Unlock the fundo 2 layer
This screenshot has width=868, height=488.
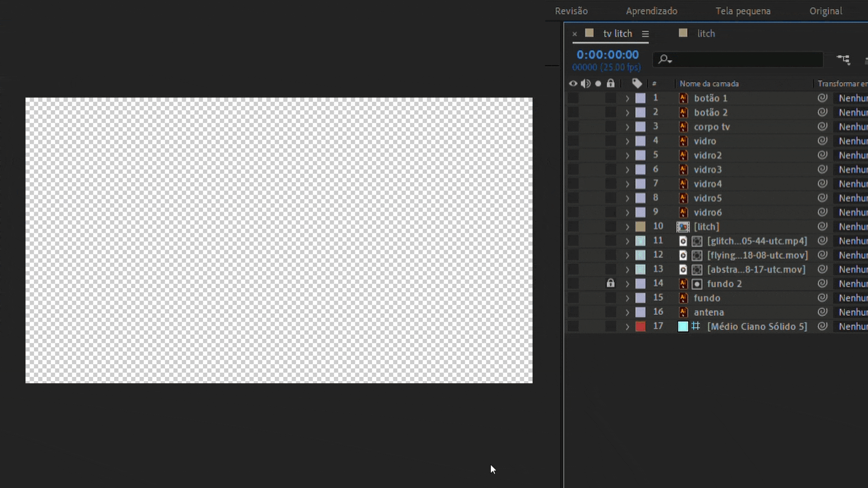point(611,284)
